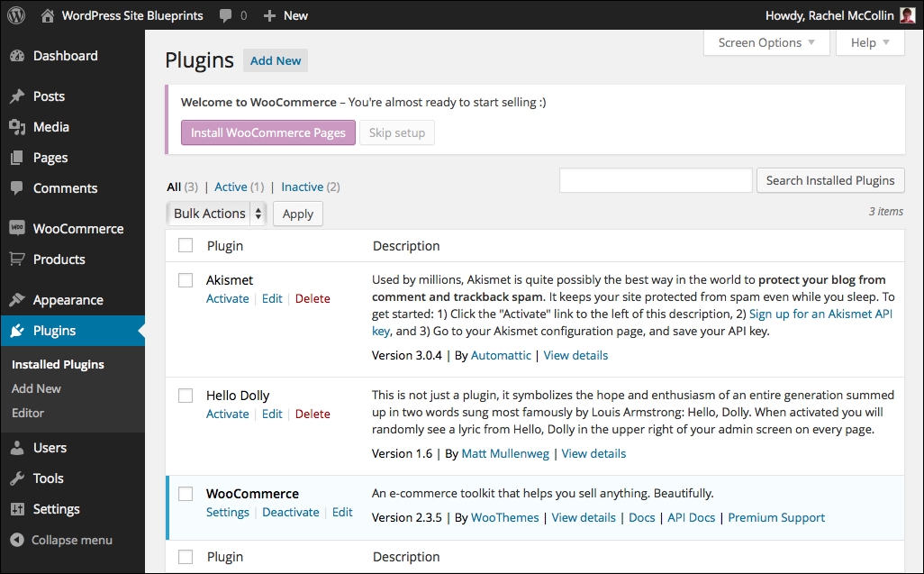Viewport: 924px width, 574px height.
Task: Click the Products cart icon
Action: (x=17, y=259)
